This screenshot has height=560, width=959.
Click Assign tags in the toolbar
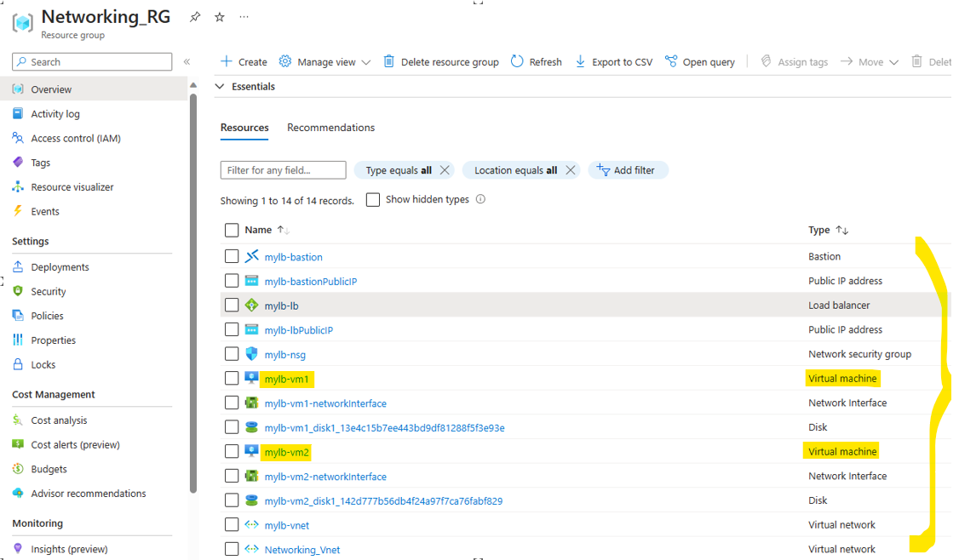point(795,62)
